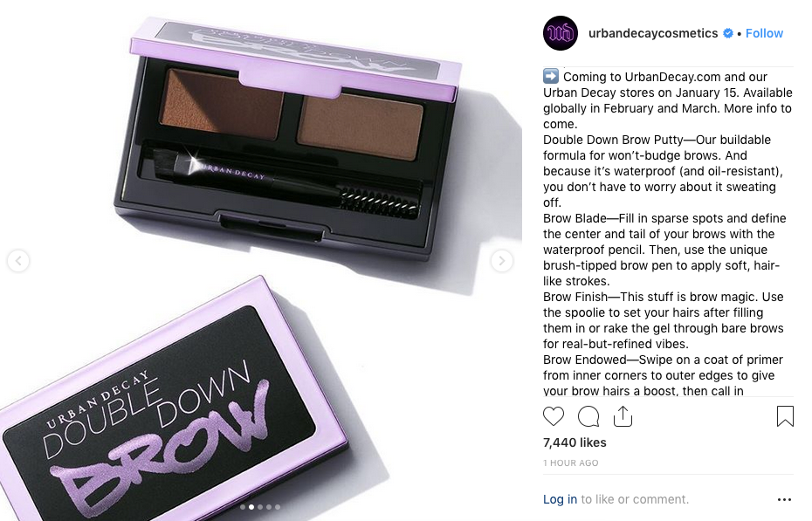The width and height of the screenshot is (812, 521).
Task: Open the three-dots more options menu
Action: 785,500
